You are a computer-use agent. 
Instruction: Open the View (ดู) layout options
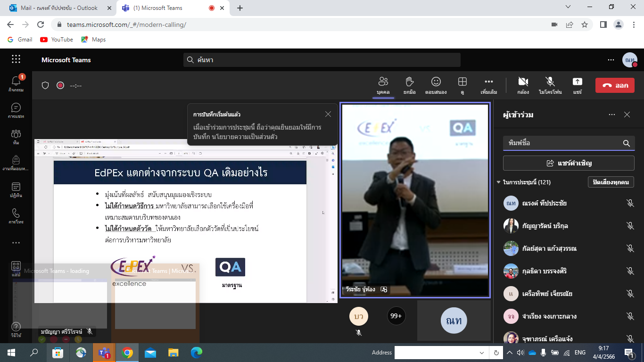tap(462, 85)
